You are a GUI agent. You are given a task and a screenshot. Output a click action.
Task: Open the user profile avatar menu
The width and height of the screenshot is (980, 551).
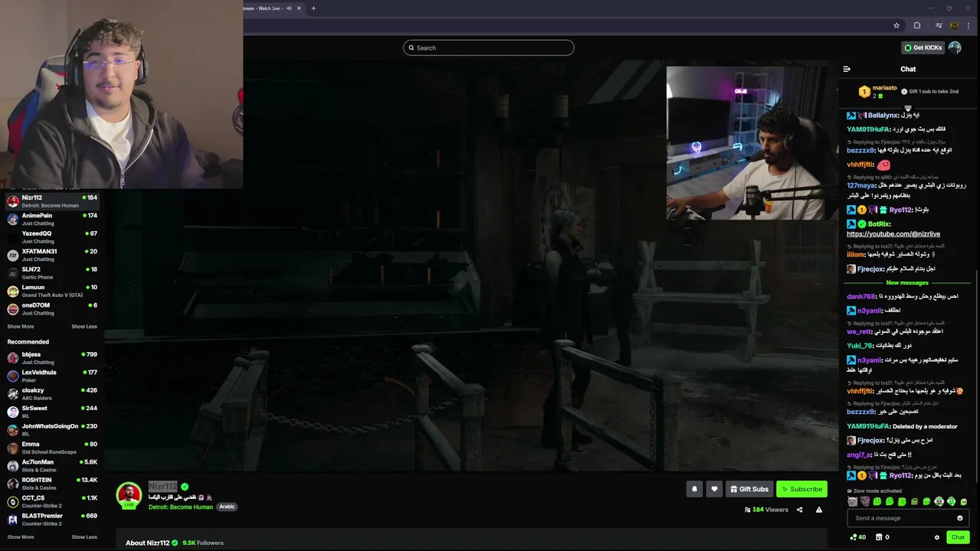click(955, 47)
